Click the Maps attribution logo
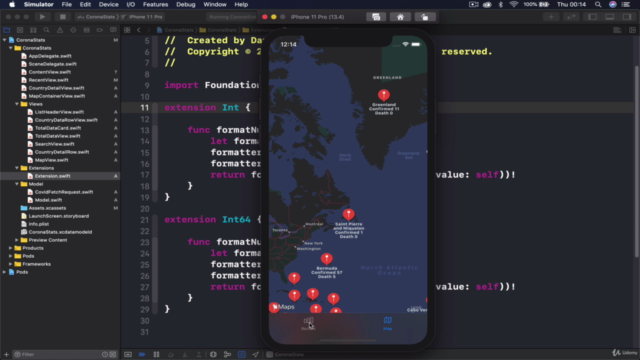640x360 pixels. pyautogui.click(x=284, y=307)
